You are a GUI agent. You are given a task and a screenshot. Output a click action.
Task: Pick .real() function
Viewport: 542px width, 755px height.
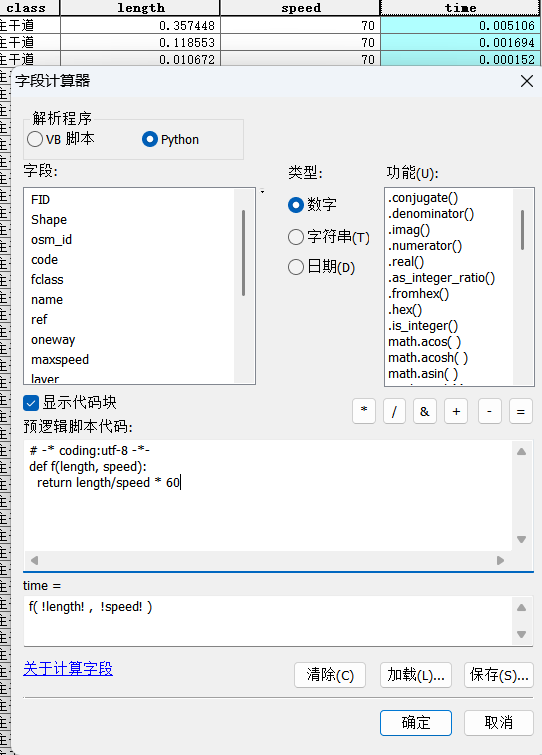(406, 261)
